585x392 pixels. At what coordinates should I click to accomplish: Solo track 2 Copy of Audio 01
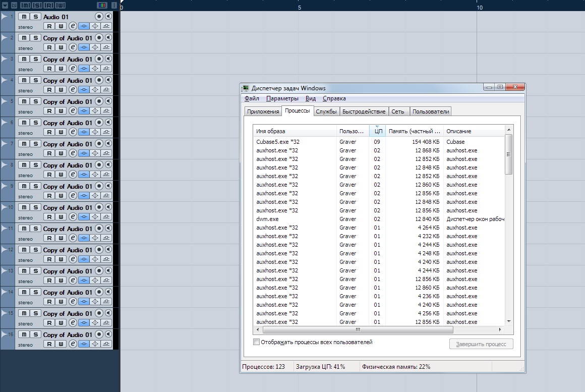35,38
